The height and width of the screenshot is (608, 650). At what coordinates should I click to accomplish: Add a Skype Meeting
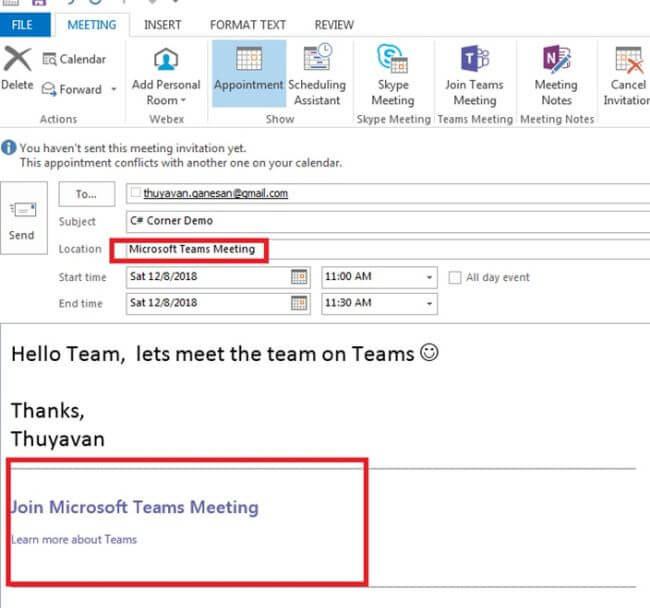tap(393, 75)
